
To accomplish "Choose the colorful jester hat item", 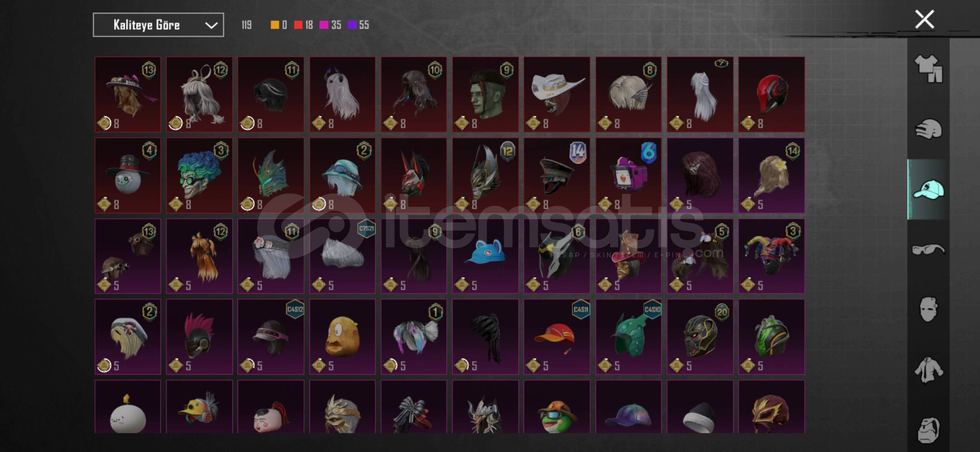I will coord(771,256).
